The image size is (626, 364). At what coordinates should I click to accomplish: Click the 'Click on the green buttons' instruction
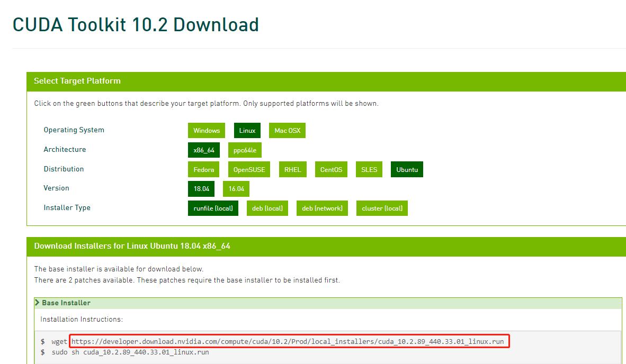206,104
